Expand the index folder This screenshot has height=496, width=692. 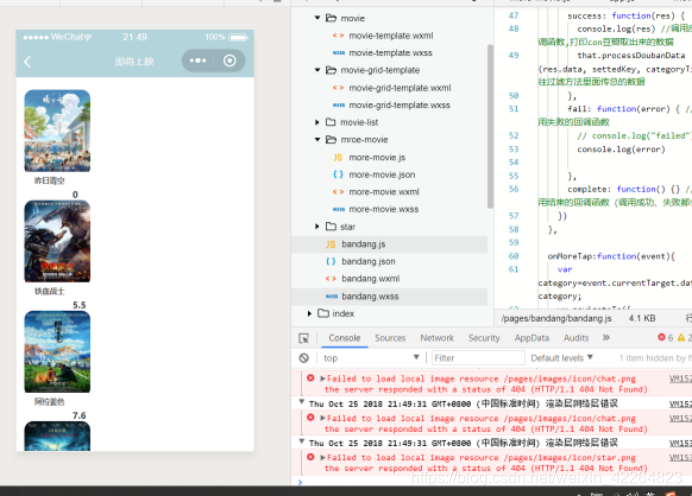309,313
